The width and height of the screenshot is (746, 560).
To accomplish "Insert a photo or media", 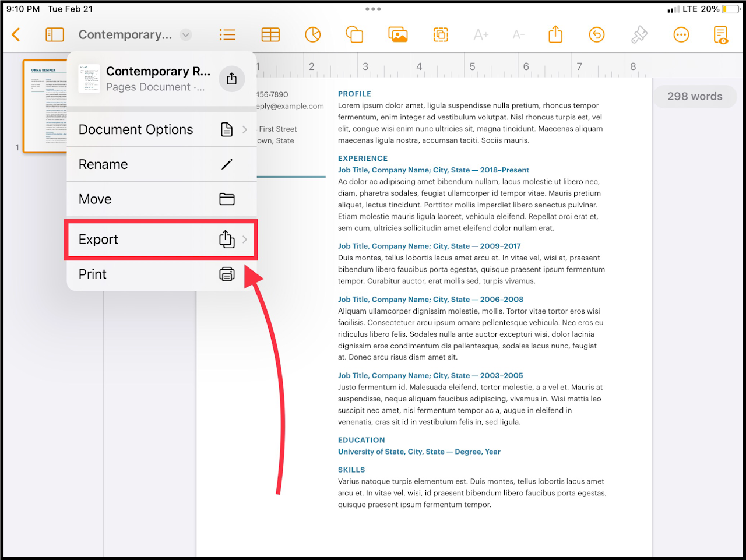I will click(398, 35).
